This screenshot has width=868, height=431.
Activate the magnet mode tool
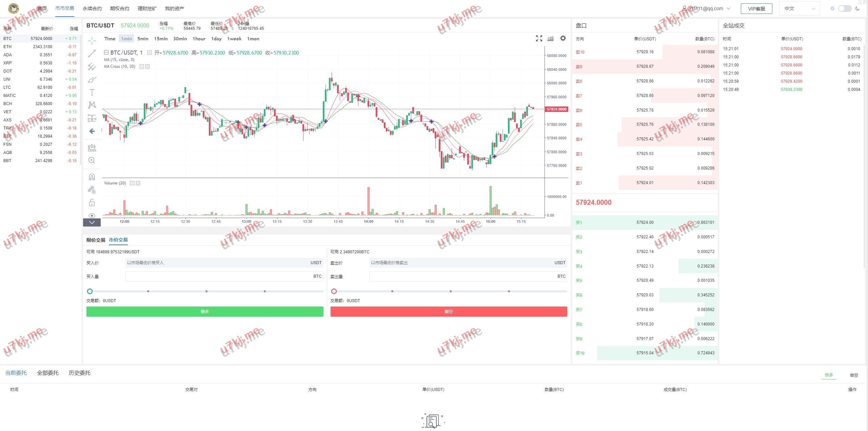point(92,177)
